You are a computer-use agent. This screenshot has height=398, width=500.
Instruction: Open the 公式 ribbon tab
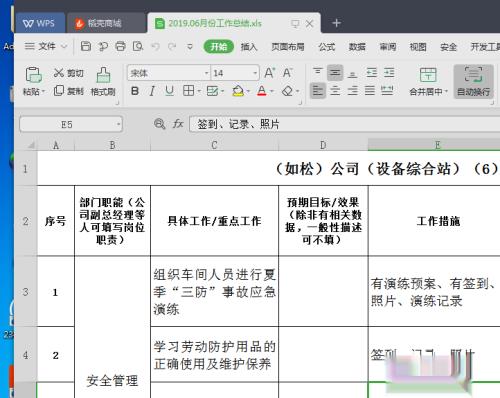point(327,47)
